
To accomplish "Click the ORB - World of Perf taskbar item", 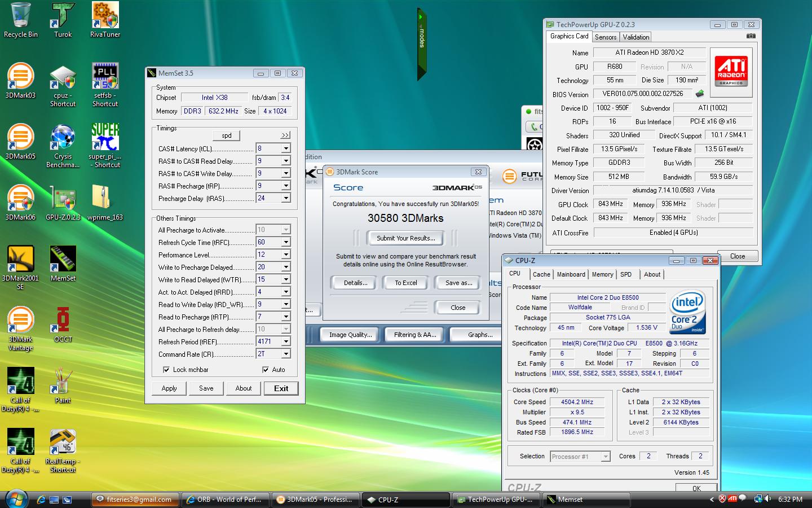I will [226, 500].
